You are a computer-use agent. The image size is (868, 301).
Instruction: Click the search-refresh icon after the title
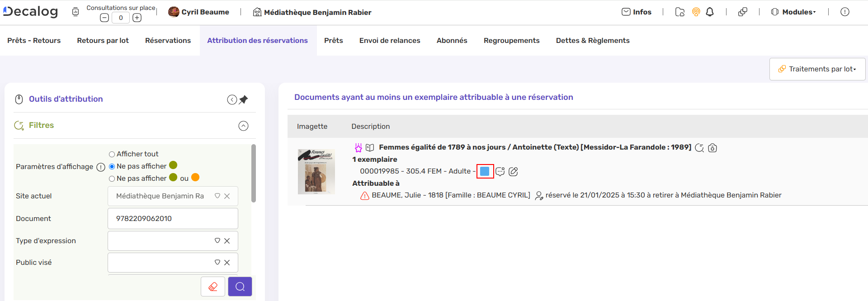tap(699, 148)
